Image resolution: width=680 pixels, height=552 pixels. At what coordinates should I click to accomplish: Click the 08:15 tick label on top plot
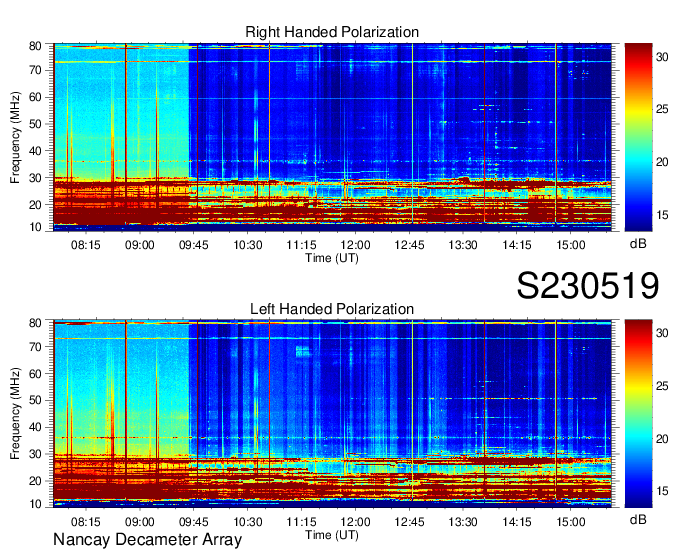(x=85, y=245)
